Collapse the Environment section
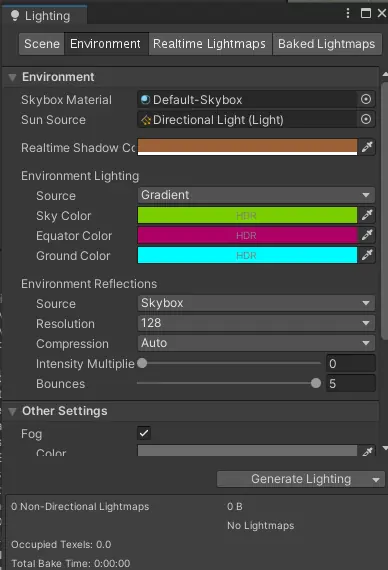 coord(12,77)
